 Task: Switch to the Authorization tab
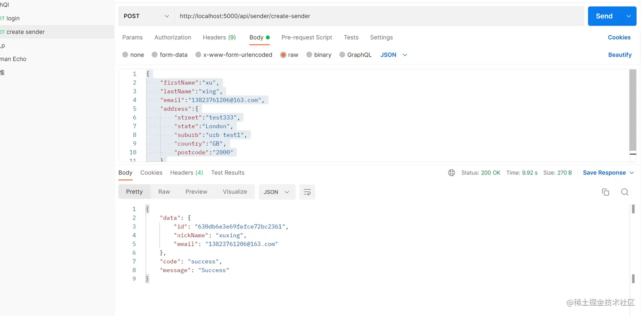point(173,37)
